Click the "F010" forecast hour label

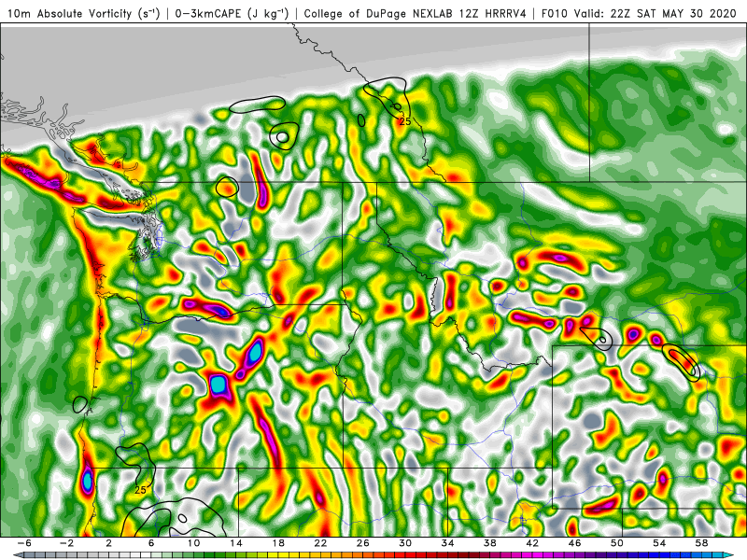point(555,13)
